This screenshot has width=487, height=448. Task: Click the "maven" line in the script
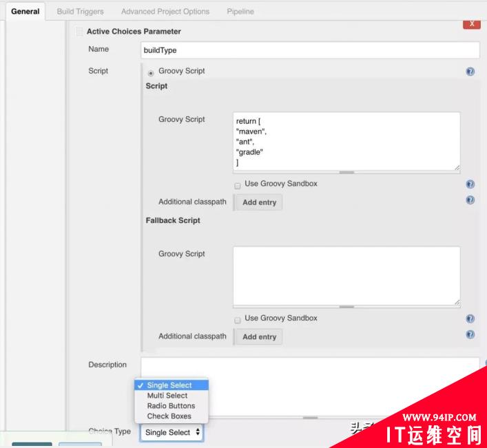click(251, 131)
